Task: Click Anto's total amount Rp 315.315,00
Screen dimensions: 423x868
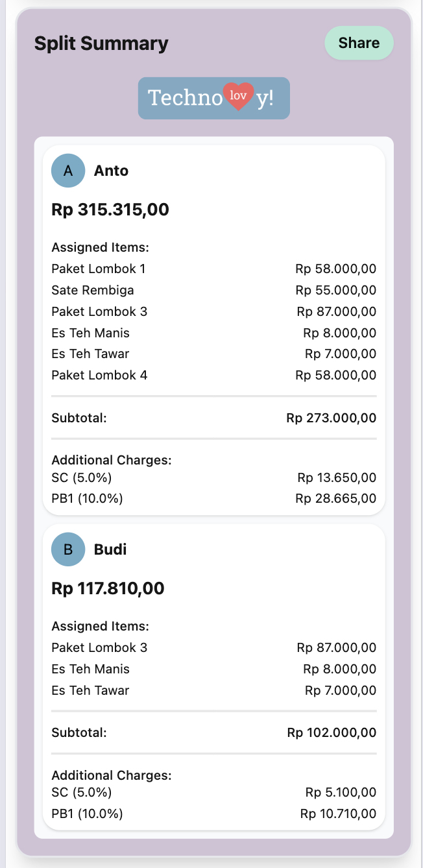Action: point(110,210)
